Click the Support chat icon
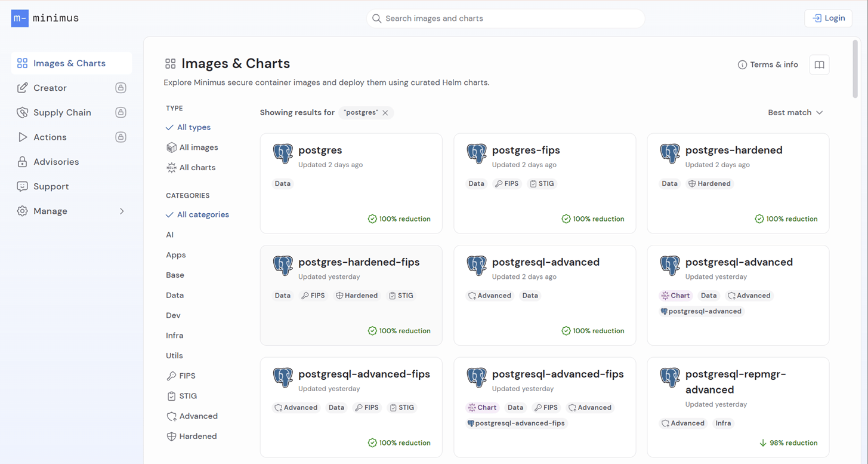This screenshot has height=464, width=868. tap(22, 186)
